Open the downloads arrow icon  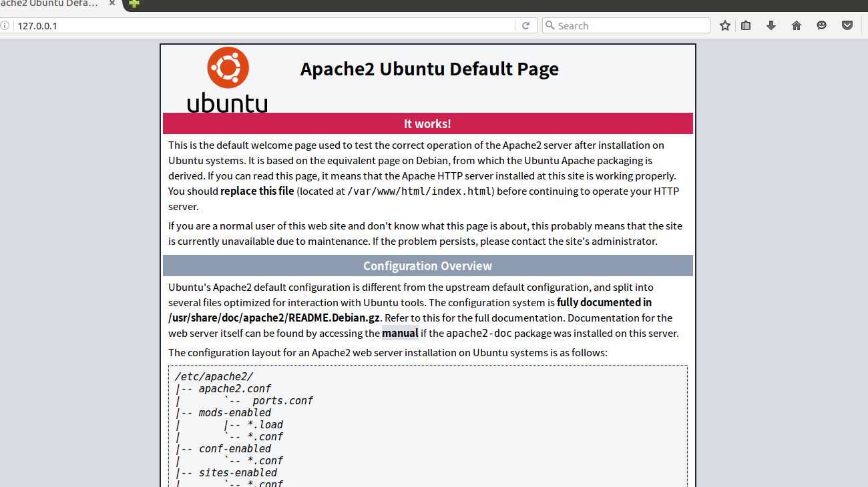click(771, 25)
